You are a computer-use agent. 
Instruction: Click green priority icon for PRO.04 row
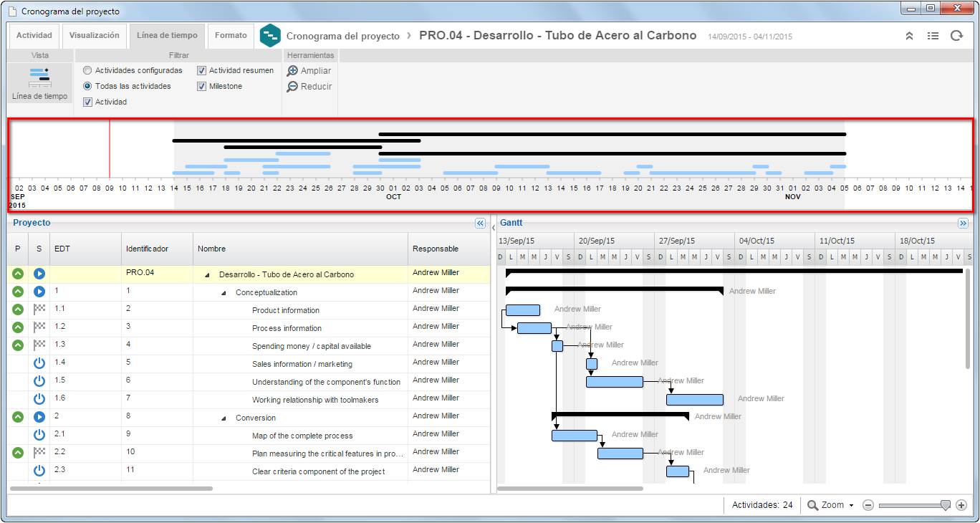coord(18,274)
